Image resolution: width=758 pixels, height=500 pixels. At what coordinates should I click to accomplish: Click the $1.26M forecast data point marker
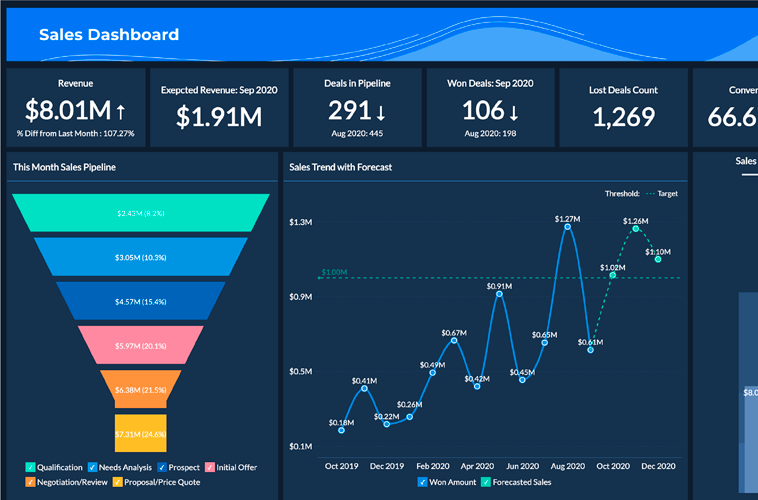click(x=635, y=229)
